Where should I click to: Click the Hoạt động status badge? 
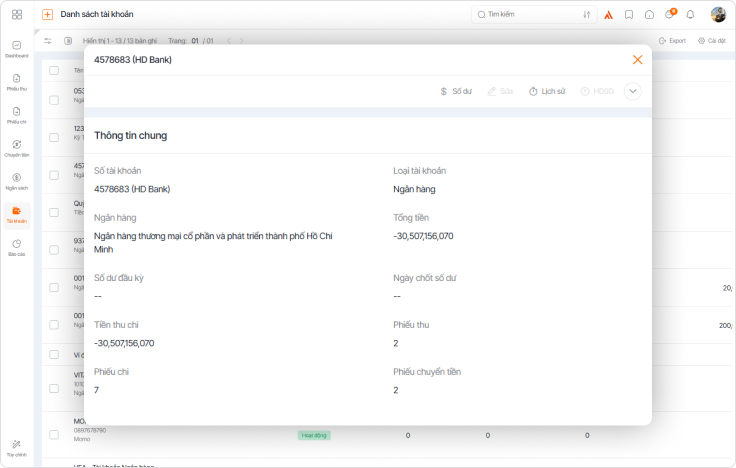coord(314,436)
